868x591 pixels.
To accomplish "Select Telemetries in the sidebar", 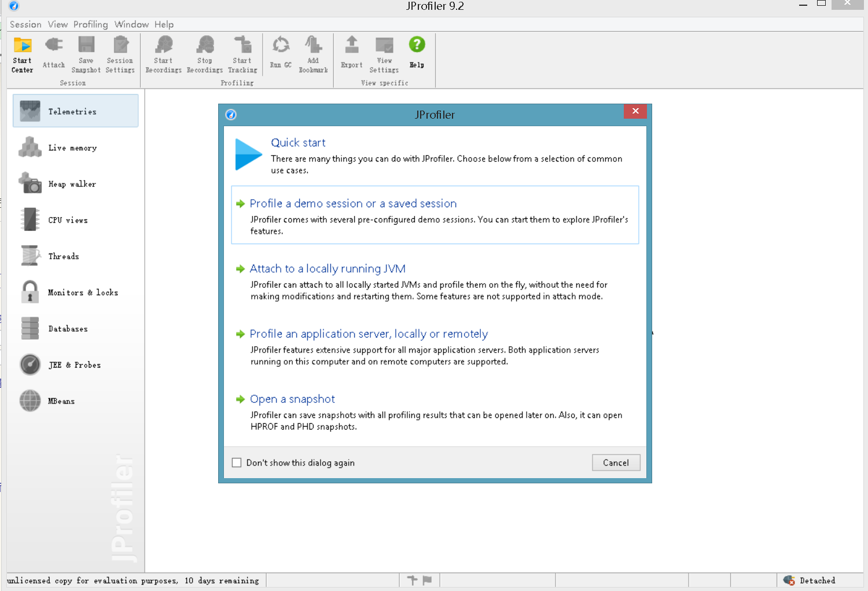I will click(x=76, y=111).
